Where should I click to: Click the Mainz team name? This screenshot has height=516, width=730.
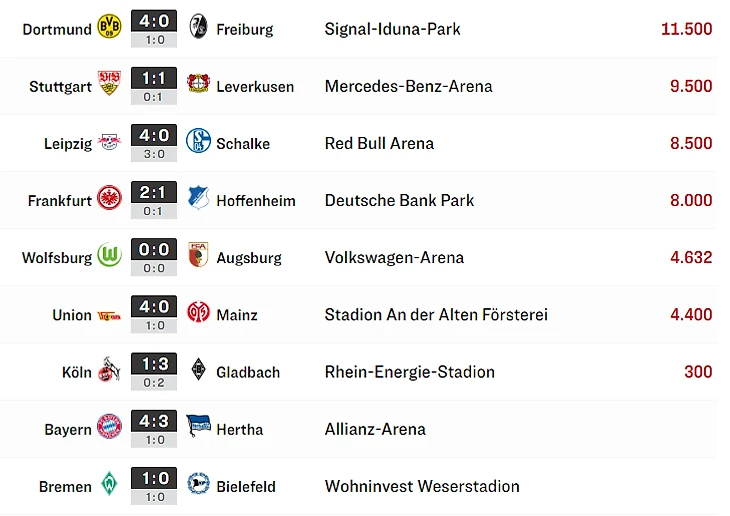click(x=237, y=315)
